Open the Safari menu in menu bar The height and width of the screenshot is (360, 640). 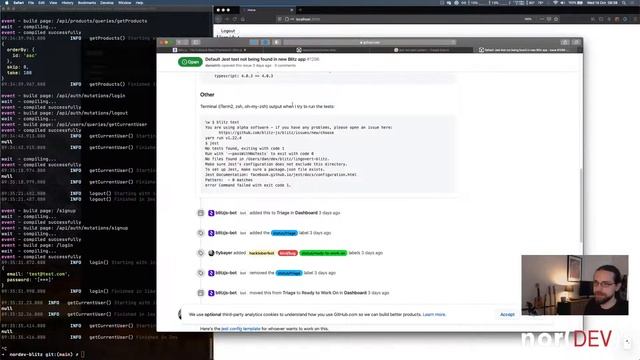click(18, 2)
